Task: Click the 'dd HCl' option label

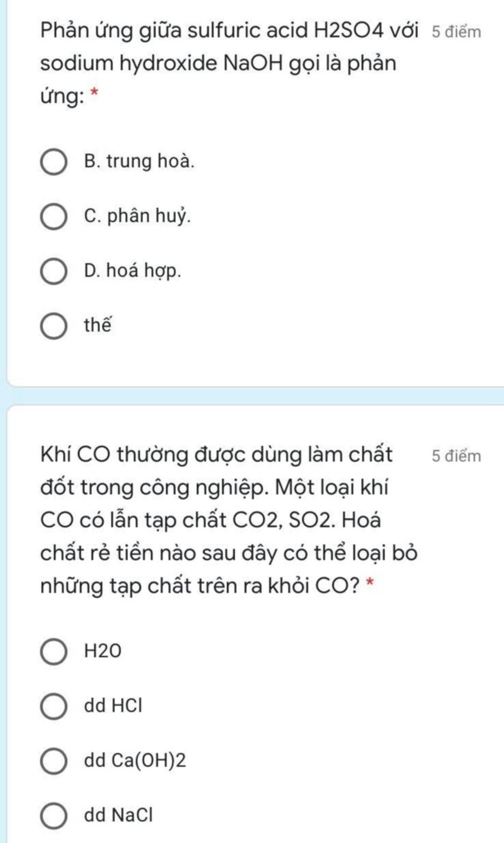Action: pyautogui.click(x=113, y=706)
